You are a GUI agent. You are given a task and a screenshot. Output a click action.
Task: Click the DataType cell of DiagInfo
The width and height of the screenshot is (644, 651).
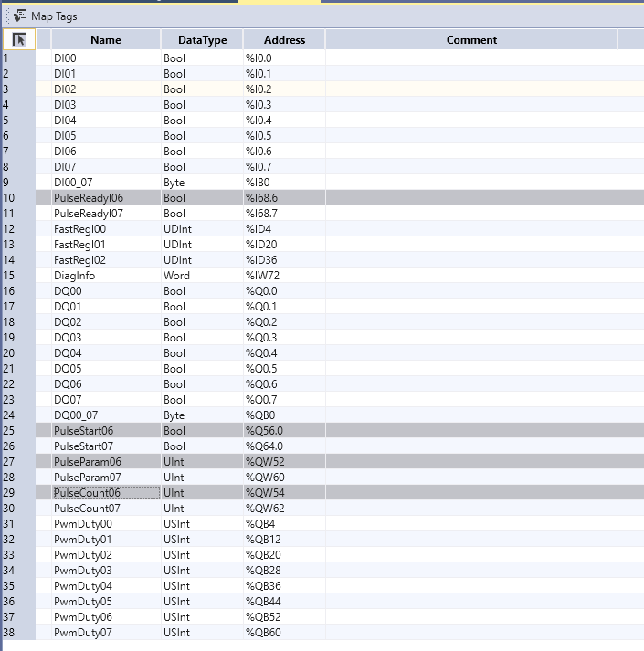(x=202, y=276)
